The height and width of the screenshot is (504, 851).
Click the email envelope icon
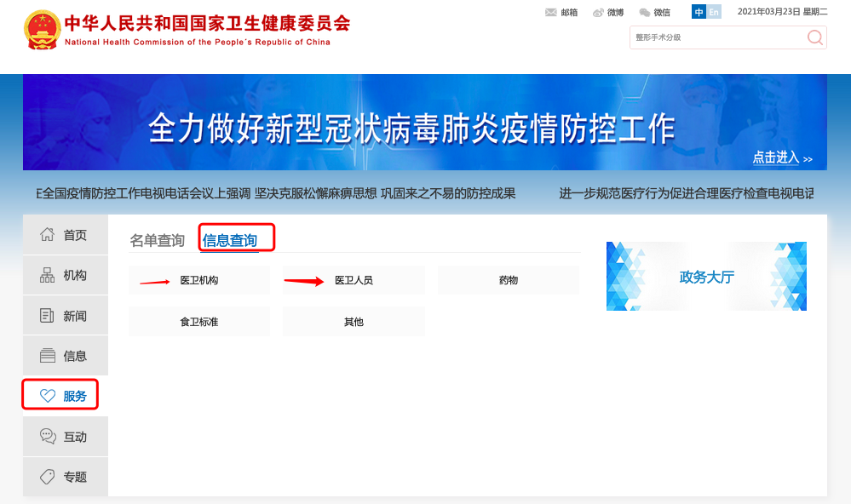550,12
